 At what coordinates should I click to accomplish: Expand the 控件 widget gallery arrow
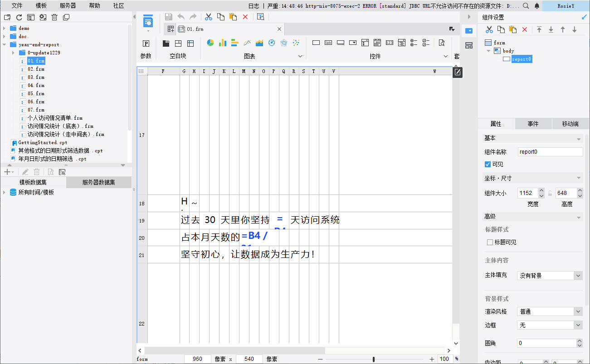(x=445, y=56)
